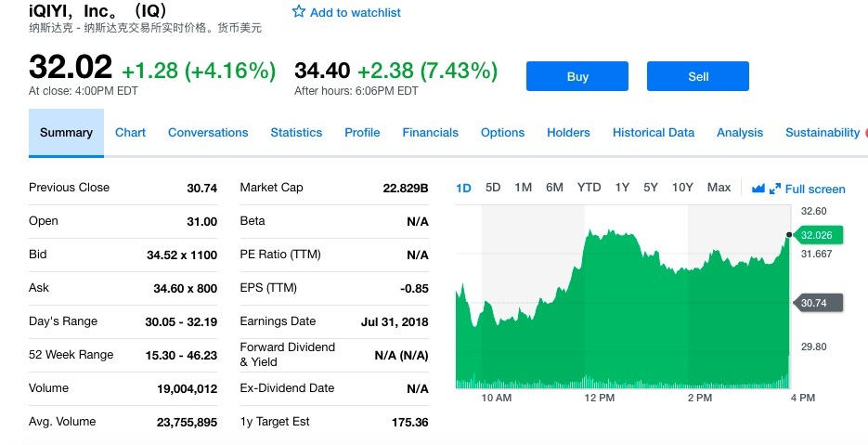Set chart range to 10Y
The image size is (868, 445).
[x=682, y=188]
